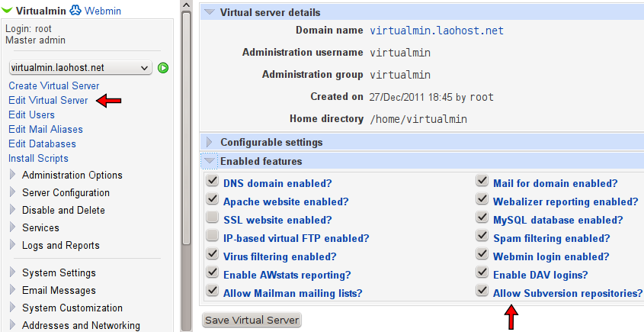Toggle Webalizer reporting enabled checkbox
This screenshot has height=332, width=644.
click(x=482, y=199)
